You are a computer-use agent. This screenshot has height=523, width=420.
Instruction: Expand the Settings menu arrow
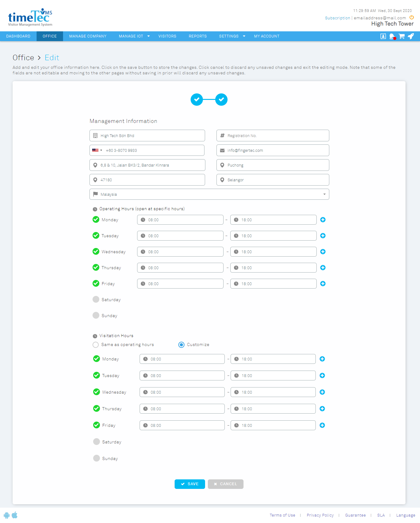pyautogui.click(x=244, y=36)
